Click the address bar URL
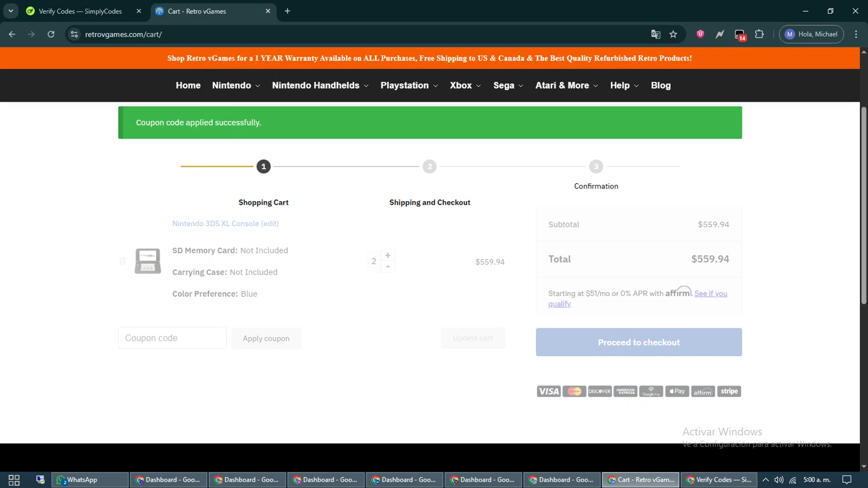Image resolution: width=868 pixels, height=488 pixels. point(123,34)
